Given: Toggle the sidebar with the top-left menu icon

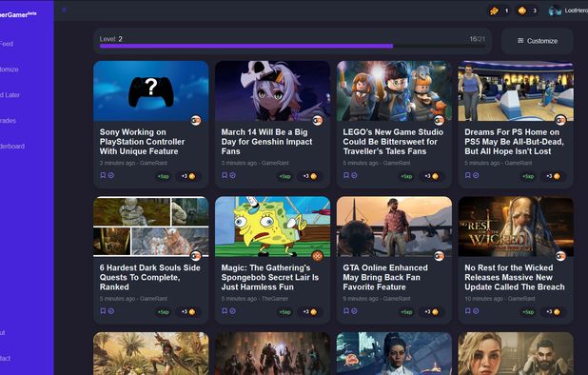Looking at the screenshot, I should click(x=64, y=10).
